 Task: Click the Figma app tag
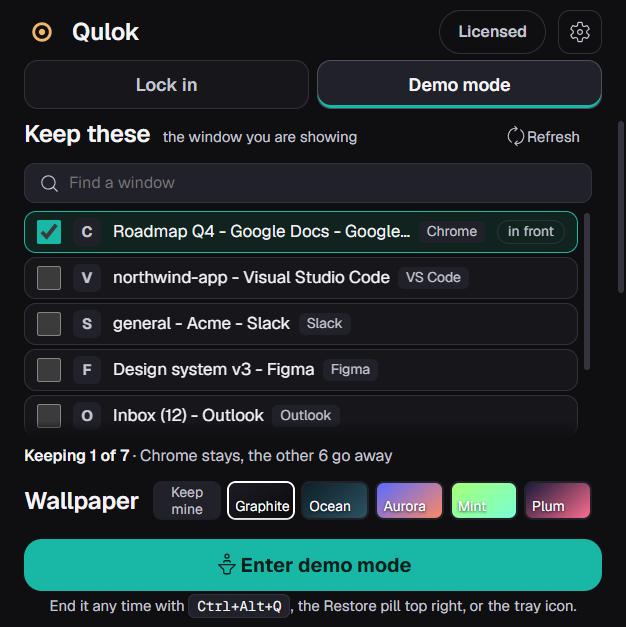click(350, 369)
